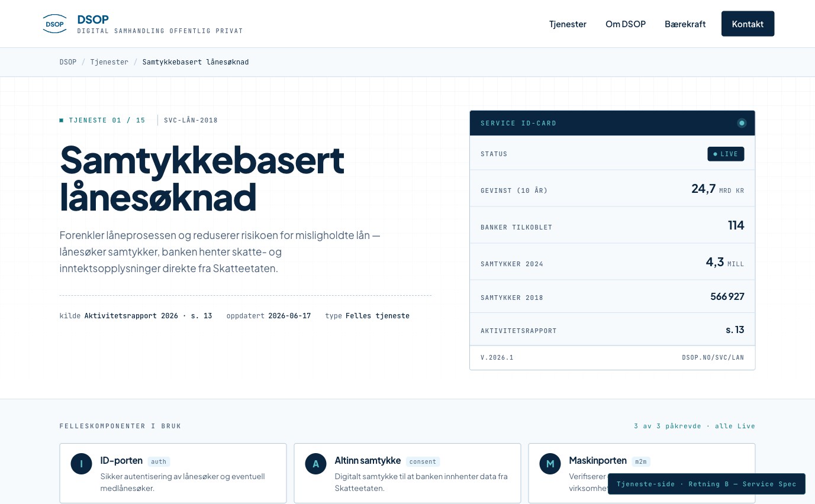Click the ID-porten card title
Viewport: 815px width, 504px height.
pos(121,461)
